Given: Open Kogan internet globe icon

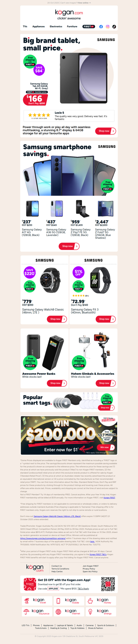Looking at the screenshot, I should [x=58, y=612].
